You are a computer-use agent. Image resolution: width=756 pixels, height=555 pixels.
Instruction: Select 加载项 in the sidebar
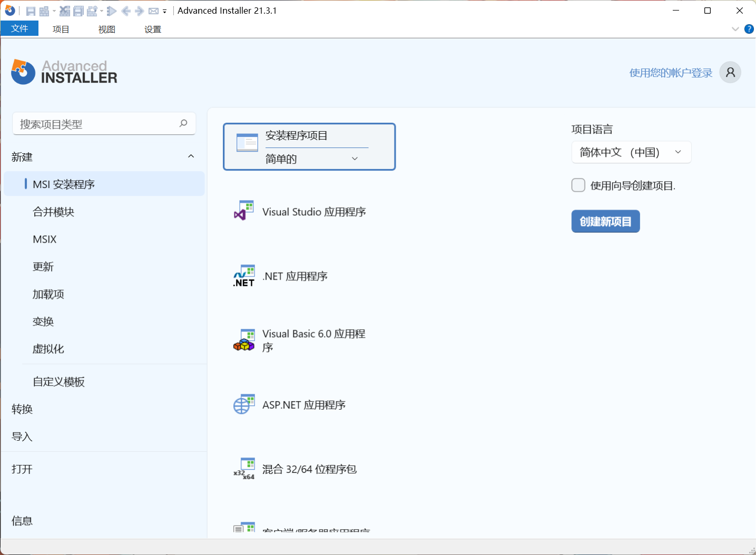(x=48, y=294)
